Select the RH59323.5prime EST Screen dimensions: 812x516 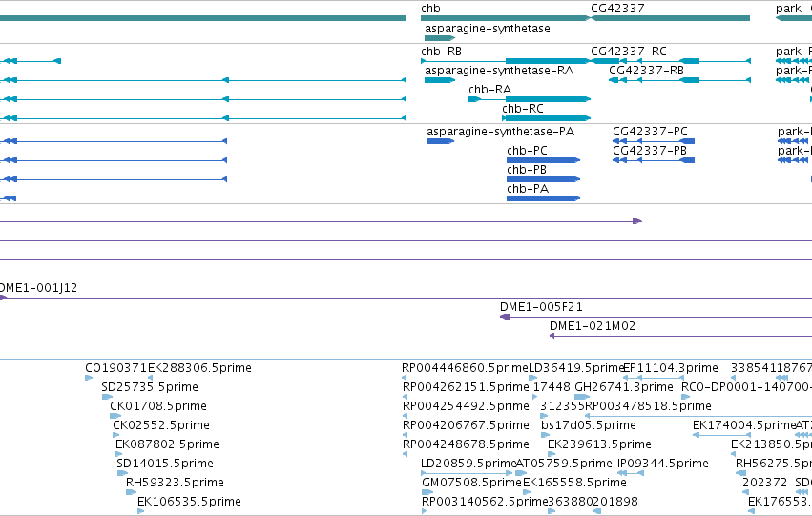[x=131, y=492]
